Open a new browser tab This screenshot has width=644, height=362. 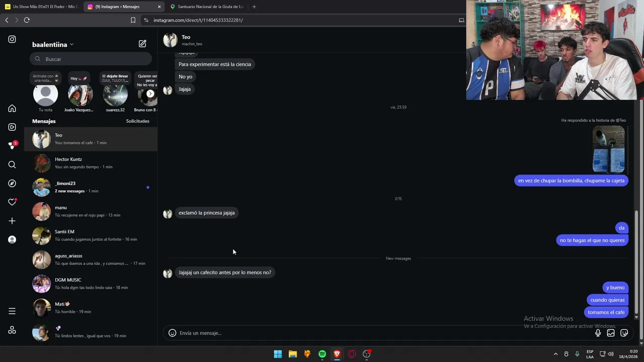point(254,7)
